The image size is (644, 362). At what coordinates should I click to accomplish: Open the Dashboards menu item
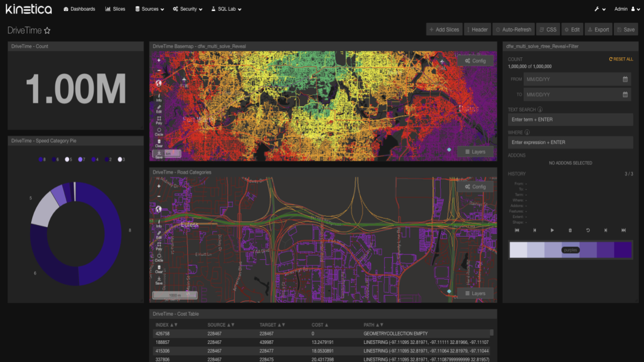click(x=79, y=9)
